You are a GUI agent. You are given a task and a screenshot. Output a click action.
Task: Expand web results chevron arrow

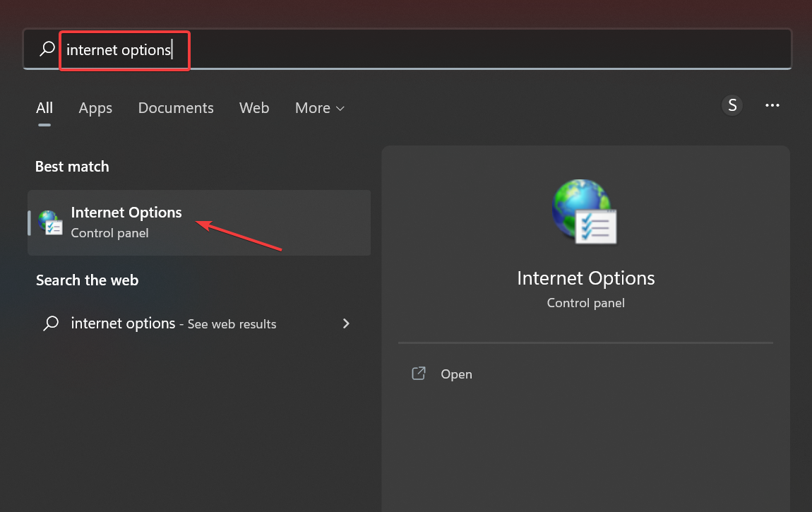tap(346, 323)
